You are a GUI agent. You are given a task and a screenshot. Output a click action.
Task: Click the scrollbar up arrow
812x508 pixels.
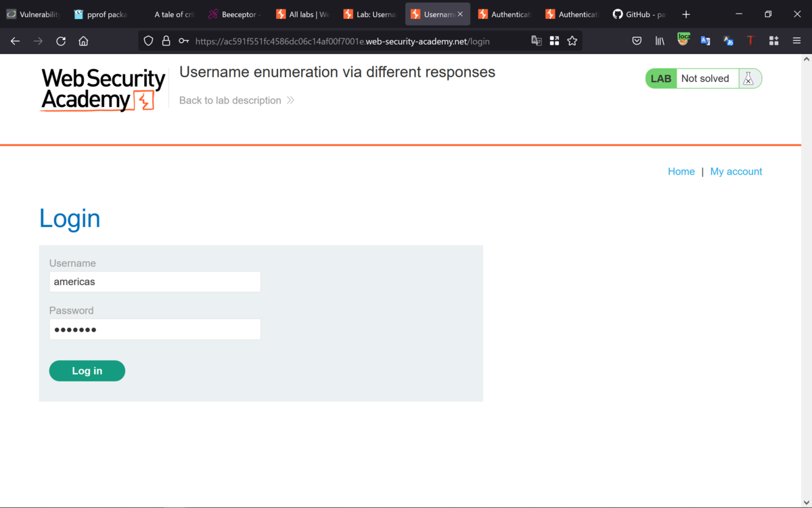coord(806,60)
